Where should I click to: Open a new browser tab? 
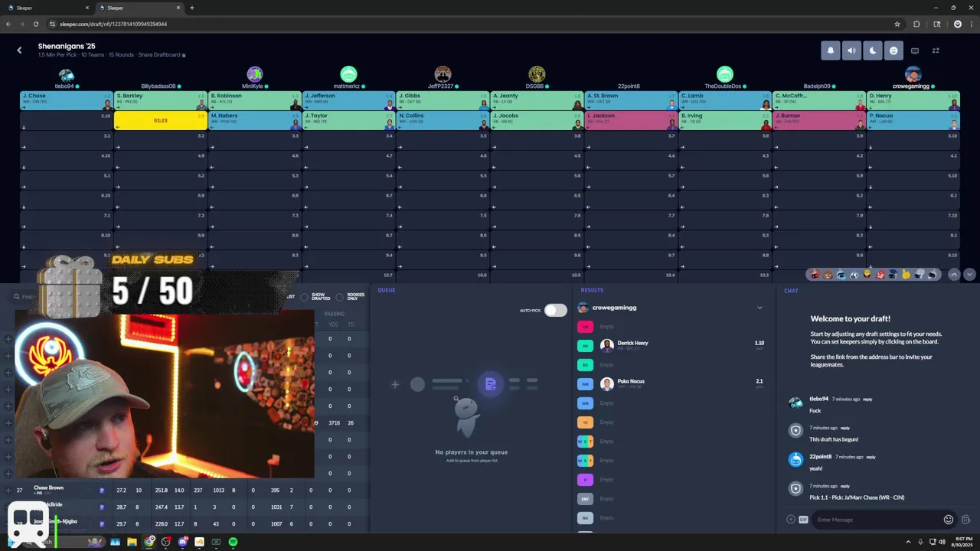click(x=191, y=8)
